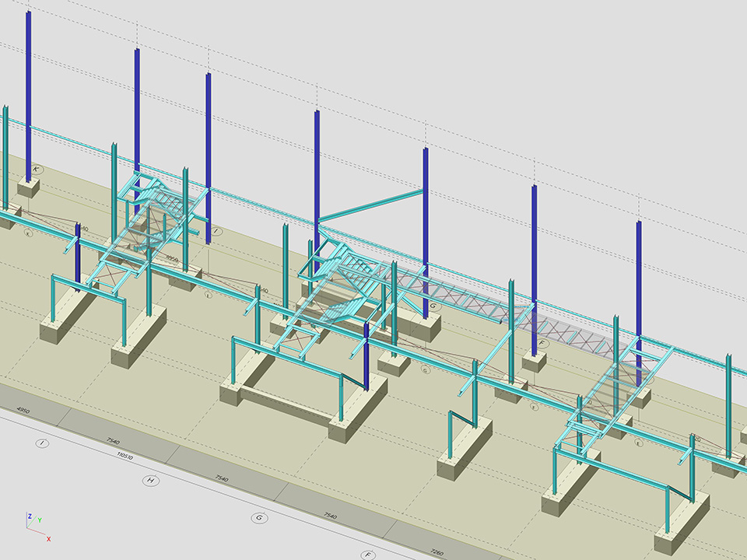The height and width of the screenshot is (560, 747).
Task: Click the green Y axis label
Action: (39, 520)
